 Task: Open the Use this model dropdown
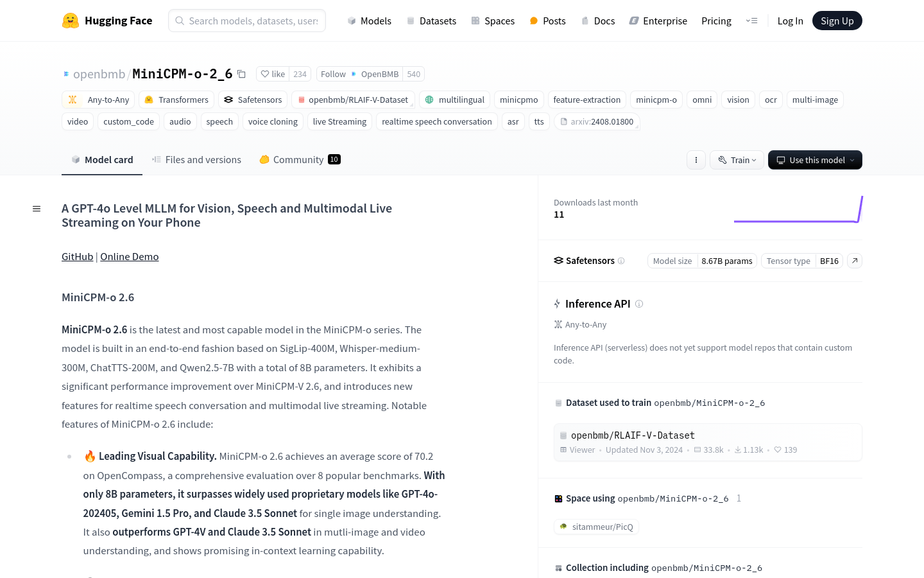point(815,160)
